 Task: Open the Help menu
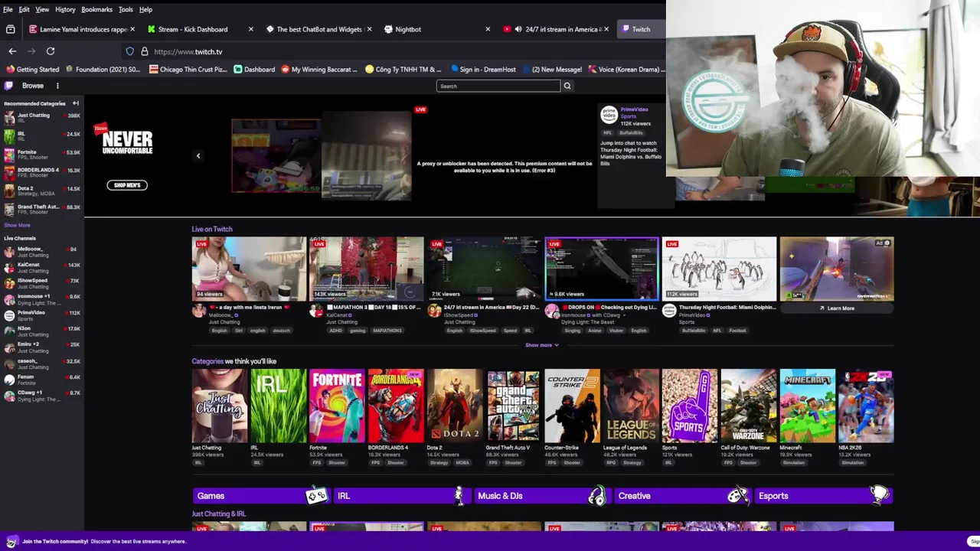pos(145,9)
